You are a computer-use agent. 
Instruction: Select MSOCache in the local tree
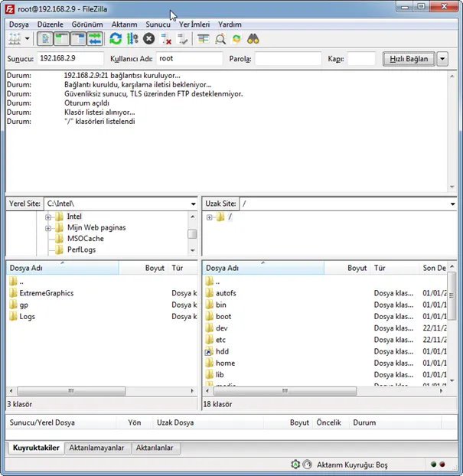click(85, 239)
